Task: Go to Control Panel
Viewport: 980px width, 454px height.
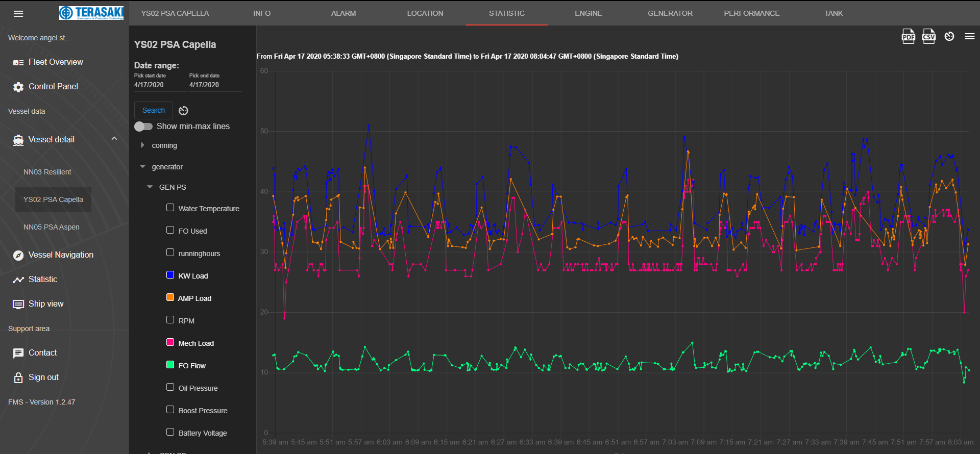Action: pos(53,87)
